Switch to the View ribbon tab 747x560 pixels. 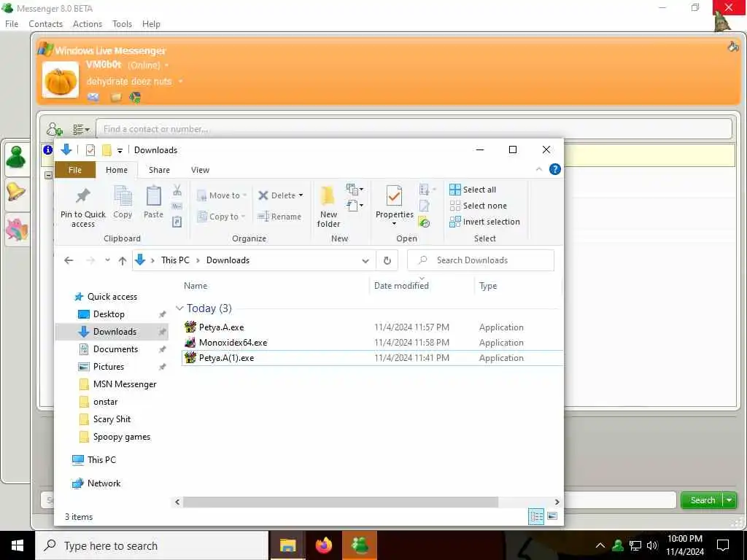click(x=200, y=170)
